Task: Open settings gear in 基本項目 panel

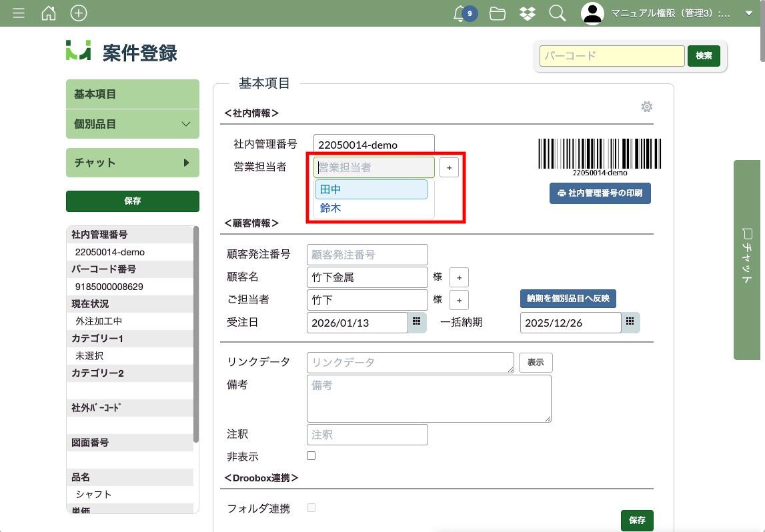Action: coord(646,107)
